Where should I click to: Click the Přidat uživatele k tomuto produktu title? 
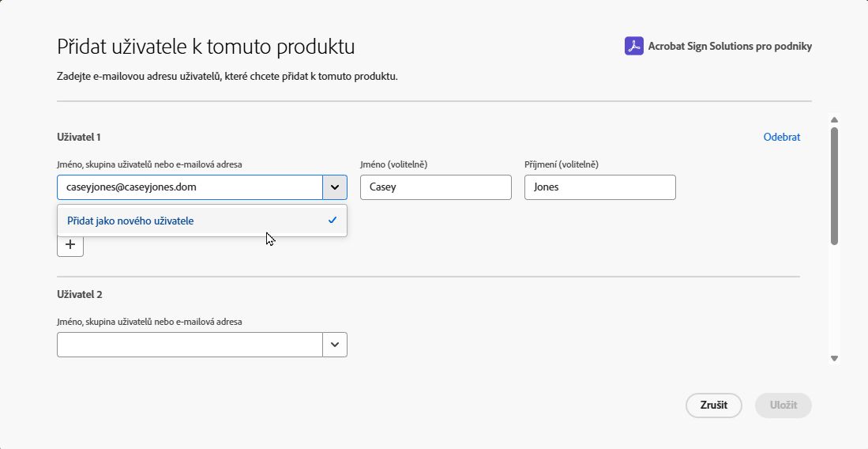205,47
